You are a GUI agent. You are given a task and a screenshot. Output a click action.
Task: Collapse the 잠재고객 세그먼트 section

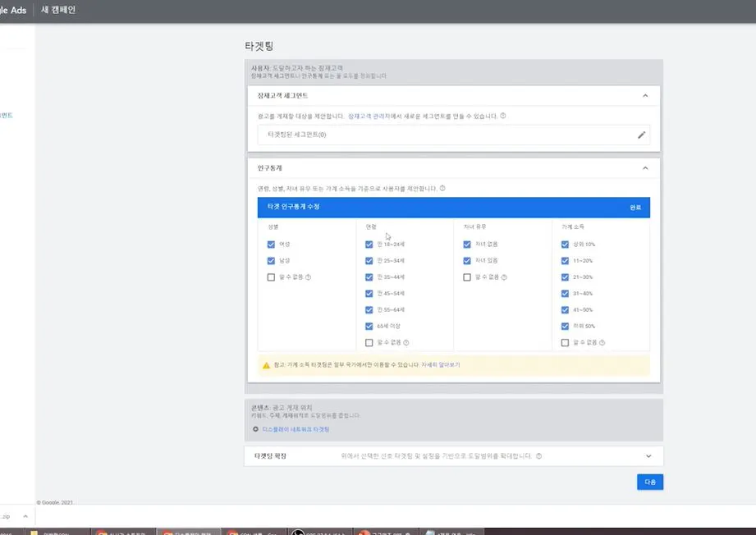tap(645, 95)
